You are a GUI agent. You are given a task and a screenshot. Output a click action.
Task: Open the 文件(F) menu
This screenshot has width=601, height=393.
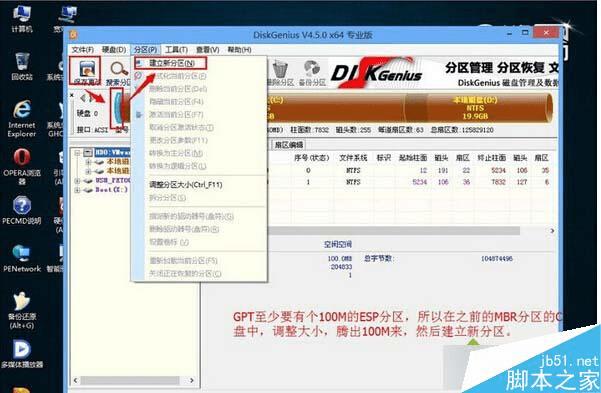point(82,50)
